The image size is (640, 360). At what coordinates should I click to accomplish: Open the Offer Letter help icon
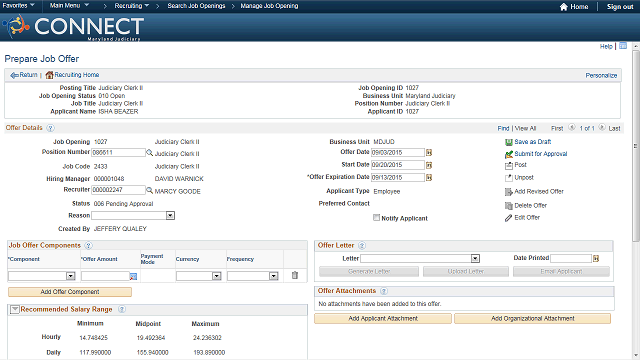362,246
